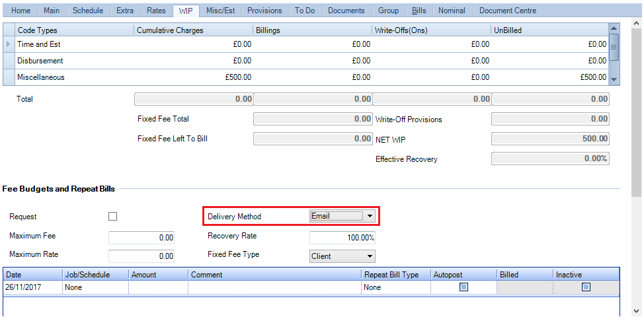Image resolution: width=644 pixels, height=321 pixels.
Task: Select the Miscellaneous row header
Action: (x=9, y=77)
